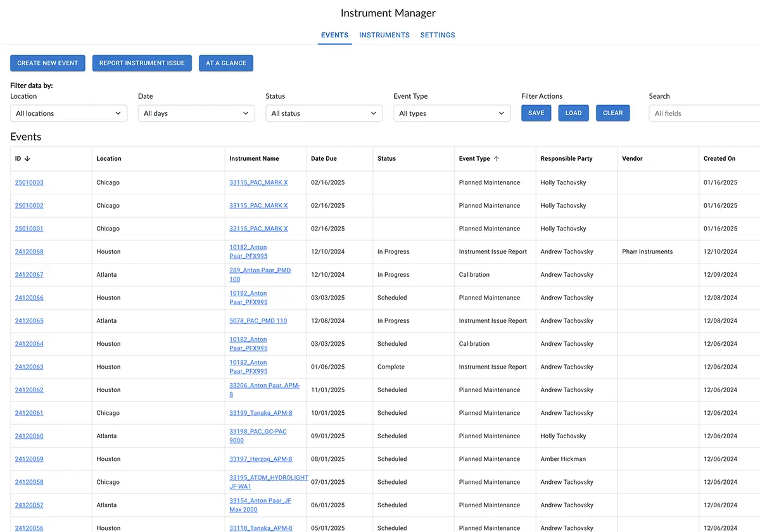The height and width of the screenshot is (532, 760).
Task: Sort by the Instrument Name column header
Action: [254, 159]
